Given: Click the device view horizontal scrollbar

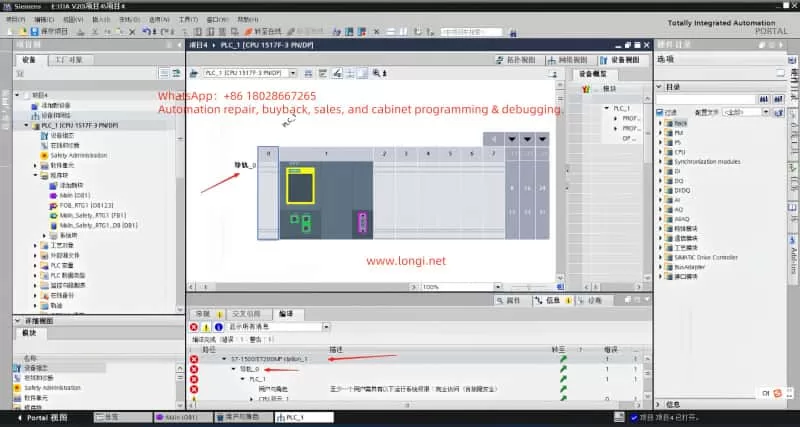Looking at the screenshot, I should [303, 287].
